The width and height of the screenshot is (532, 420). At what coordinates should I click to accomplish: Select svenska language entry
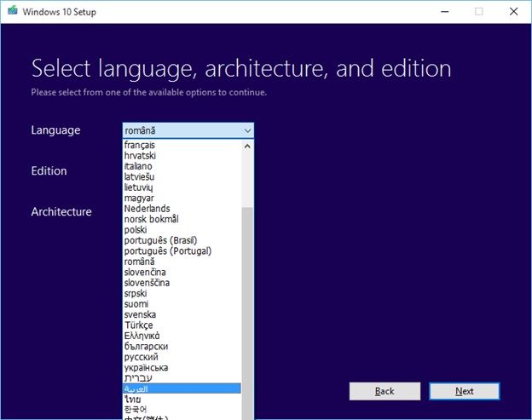[x=182, y=314]
